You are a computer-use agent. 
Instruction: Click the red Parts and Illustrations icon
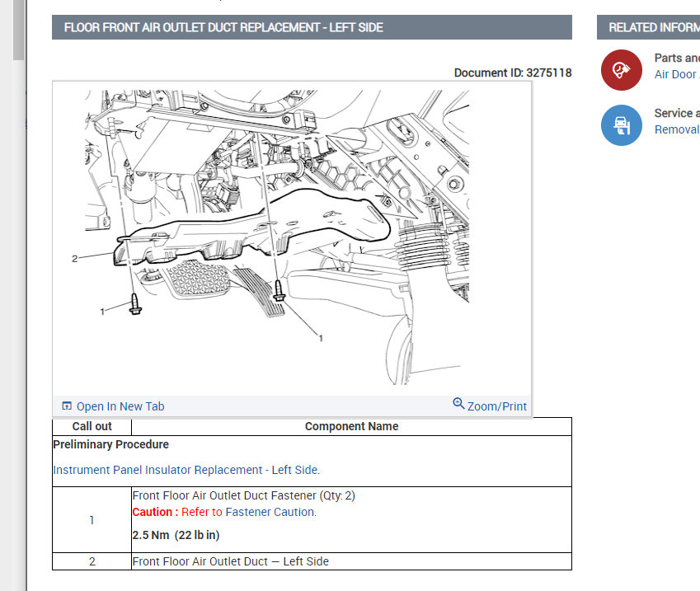click(x=621, y=70)
